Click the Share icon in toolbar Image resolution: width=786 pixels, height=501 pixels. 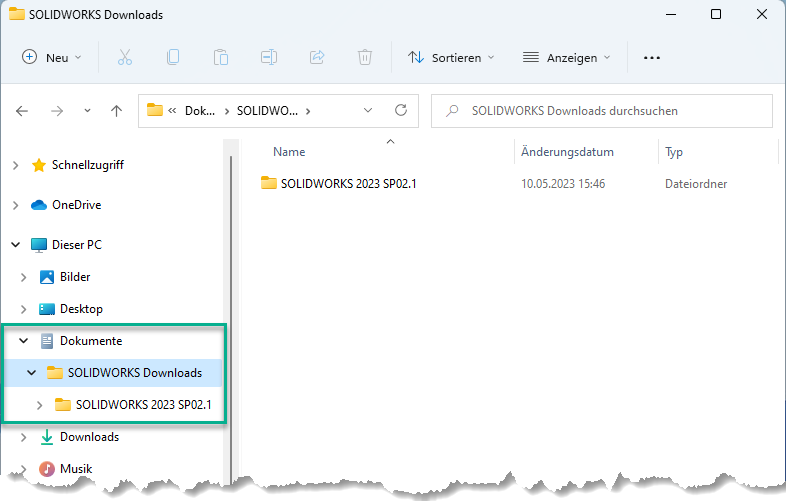pos(318,58)
